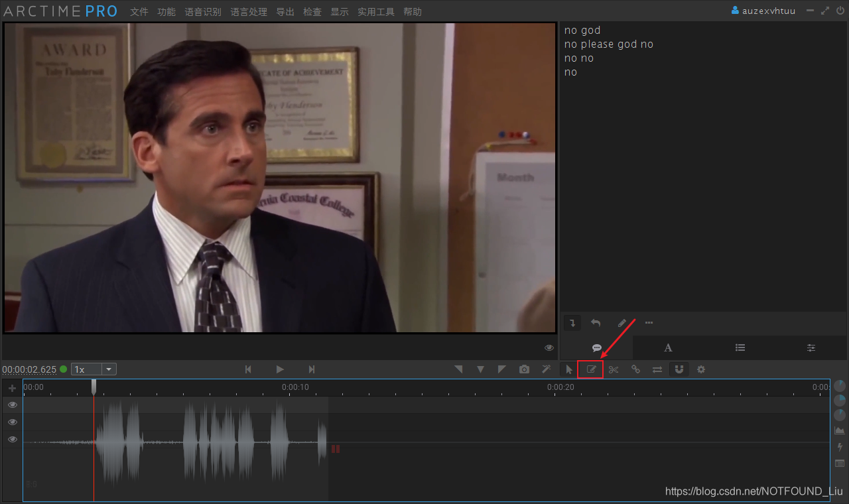The height and width of the screenshot is (504, 849).
Task: Open the 显示 menu
Action: point(340,11)
